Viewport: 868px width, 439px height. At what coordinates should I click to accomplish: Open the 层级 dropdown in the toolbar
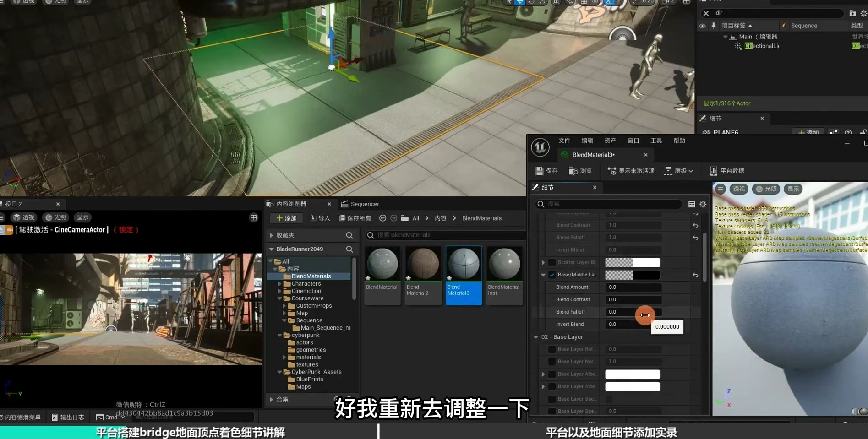tap(679, 171)
